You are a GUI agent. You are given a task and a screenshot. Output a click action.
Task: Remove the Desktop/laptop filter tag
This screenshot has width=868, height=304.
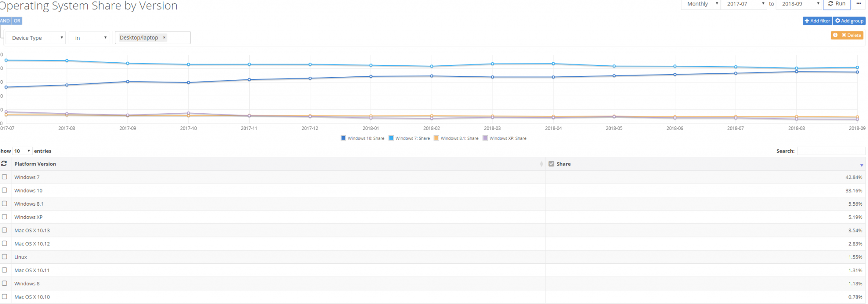164,38
